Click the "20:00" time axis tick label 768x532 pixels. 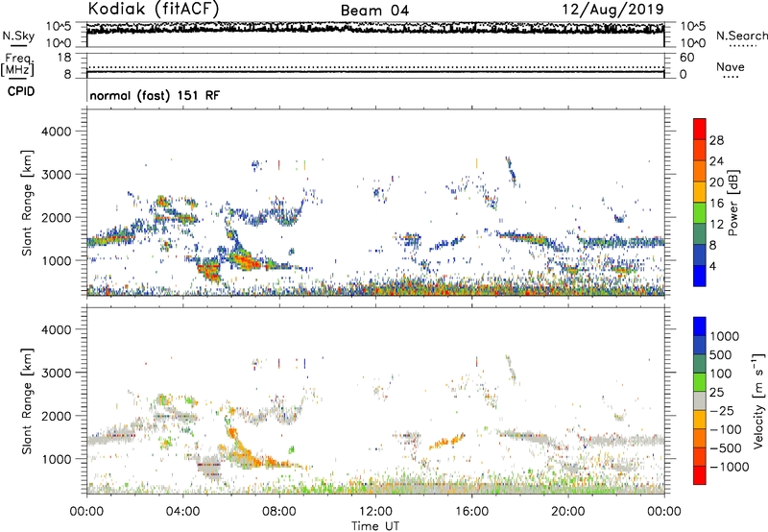(568, 512)
